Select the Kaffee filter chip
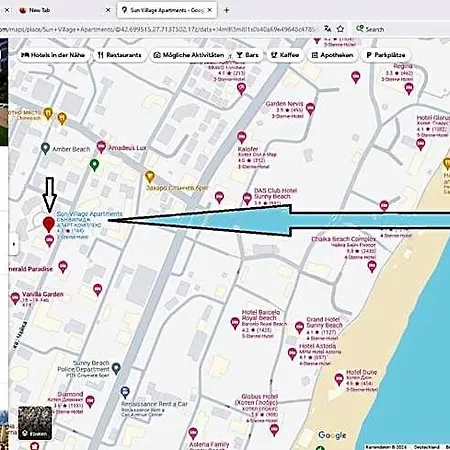This screenshot has height=450, width=450. click(285, 55)
